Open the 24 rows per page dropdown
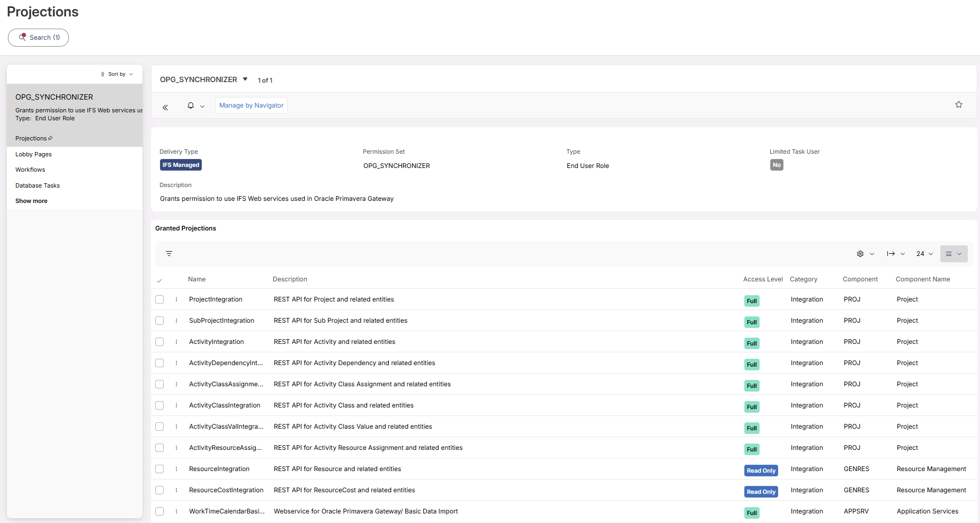This screenshot has width=980, height=523. tap(924, 254)
